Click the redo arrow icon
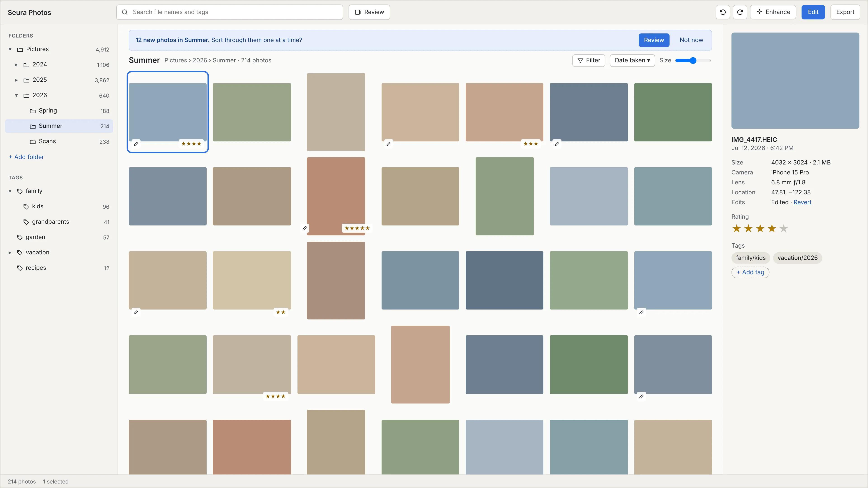Screen dimensions: 868x488 point(740,12)
